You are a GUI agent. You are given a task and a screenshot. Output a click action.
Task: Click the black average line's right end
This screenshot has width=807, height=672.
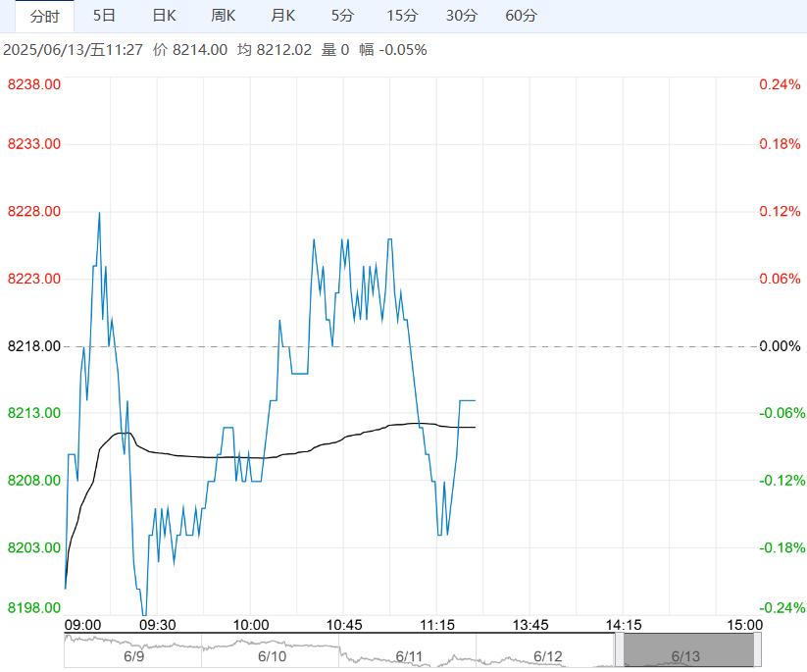(475, 427)
